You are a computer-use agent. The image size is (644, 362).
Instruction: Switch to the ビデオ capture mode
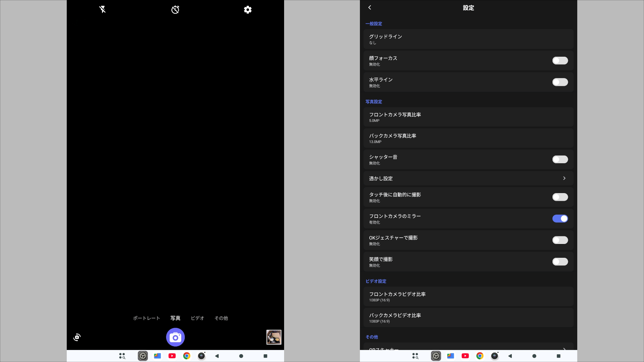pos(197,318)
